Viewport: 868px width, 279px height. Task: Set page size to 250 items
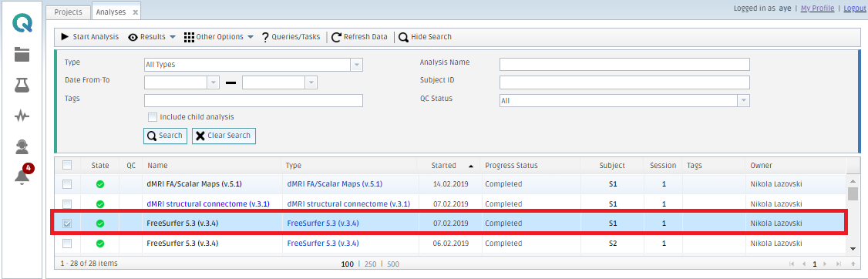371,264
